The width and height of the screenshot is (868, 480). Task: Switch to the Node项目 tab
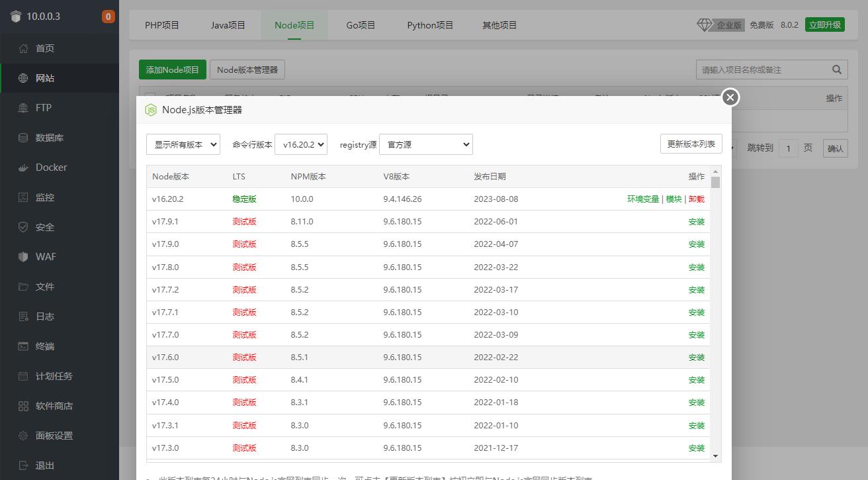(294, 25)
